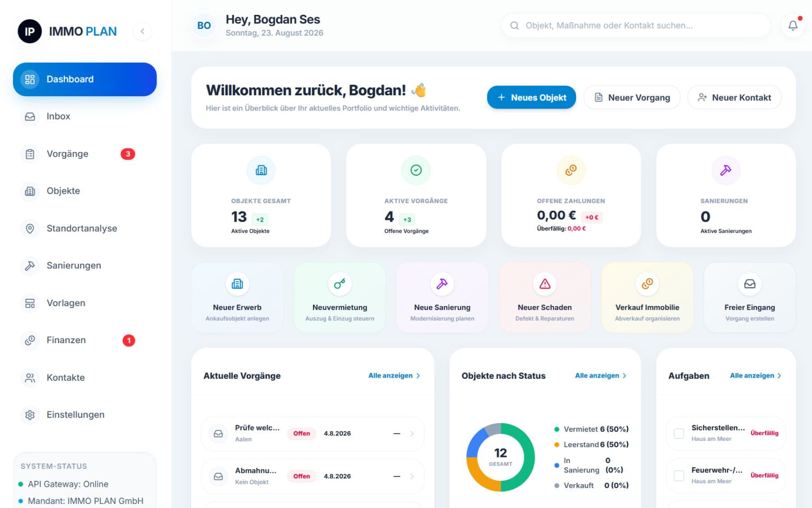Click the Neuer Schaden warning icon
This screenshot has height=508, width=812.
click(545, 284)
